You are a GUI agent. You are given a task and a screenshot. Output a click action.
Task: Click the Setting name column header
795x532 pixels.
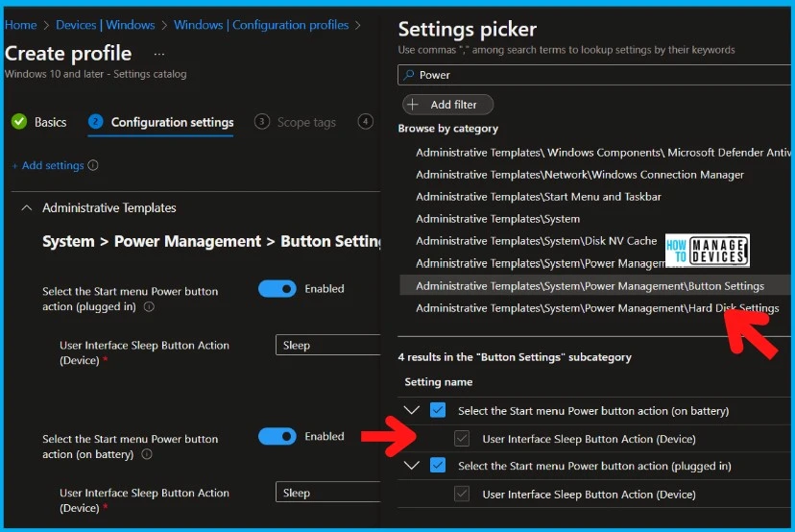438,382
